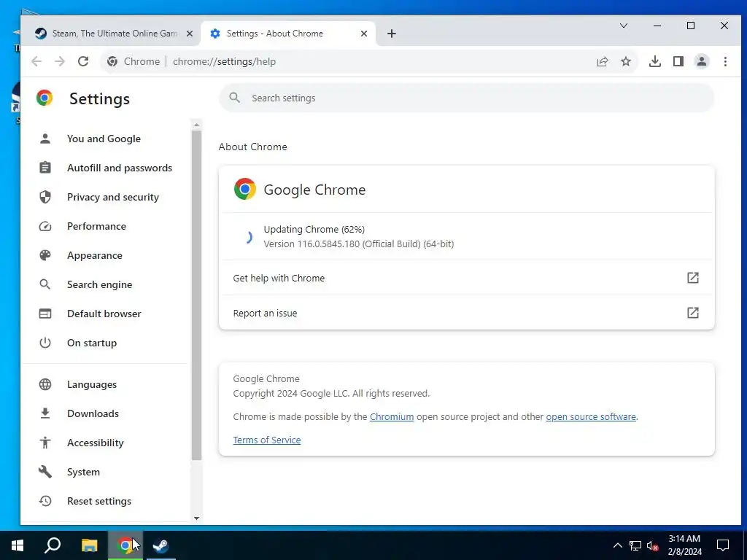Viewport: 747px width, 560px height.
Task: Open the open source software link
Action: click(591, 416)
